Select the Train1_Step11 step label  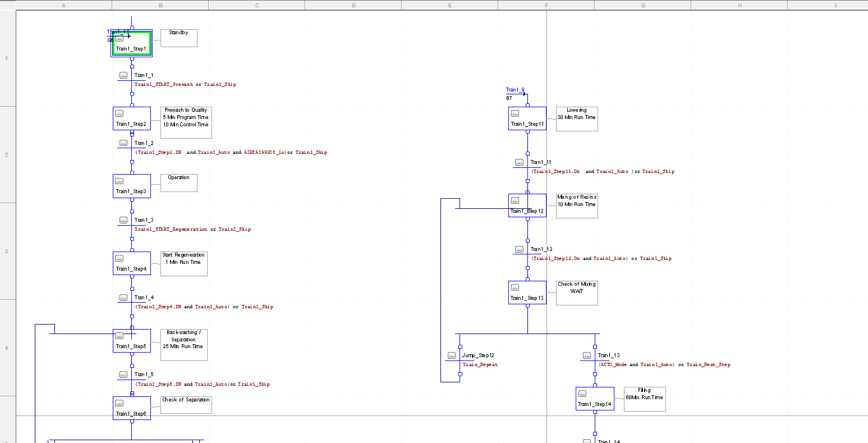pyautogui.click(x=527, y=124)
